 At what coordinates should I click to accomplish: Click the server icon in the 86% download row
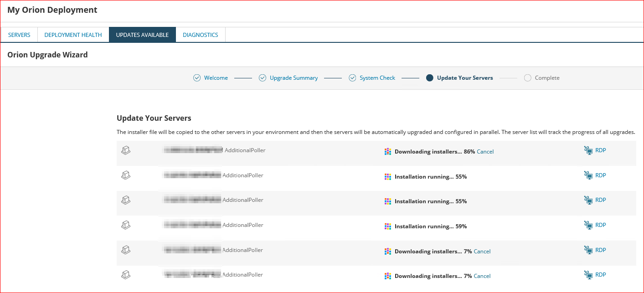click(126, 150)
